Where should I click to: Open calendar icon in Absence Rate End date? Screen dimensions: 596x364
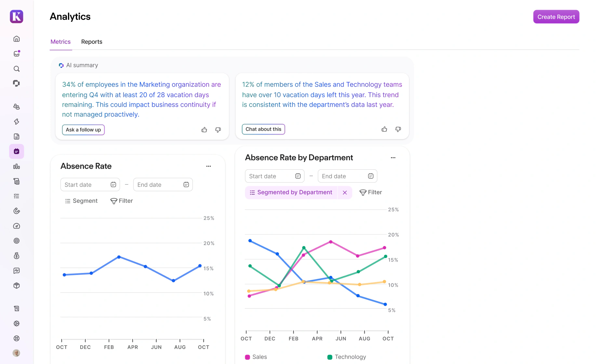(186, 185)
